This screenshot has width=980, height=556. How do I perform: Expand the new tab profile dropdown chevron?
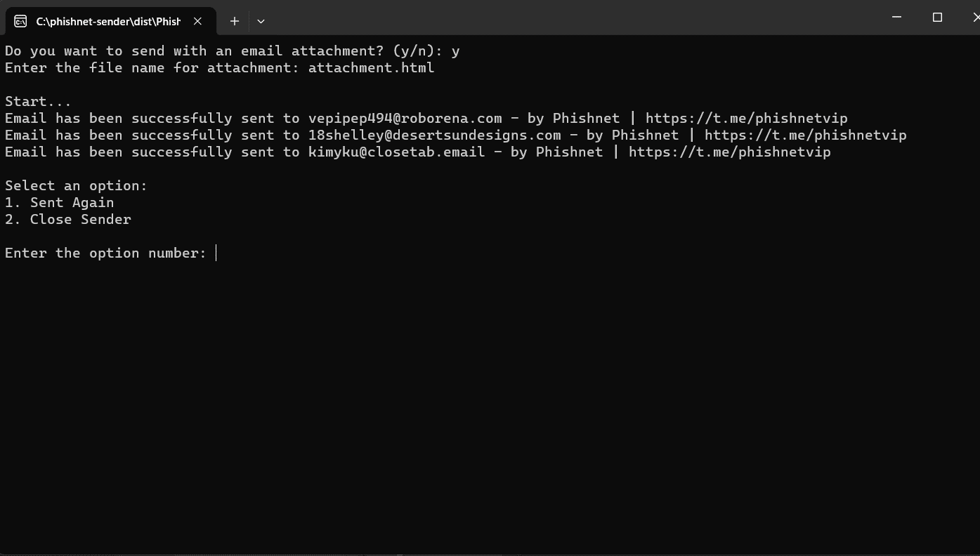pyautogui.click(x=261, y=21)
